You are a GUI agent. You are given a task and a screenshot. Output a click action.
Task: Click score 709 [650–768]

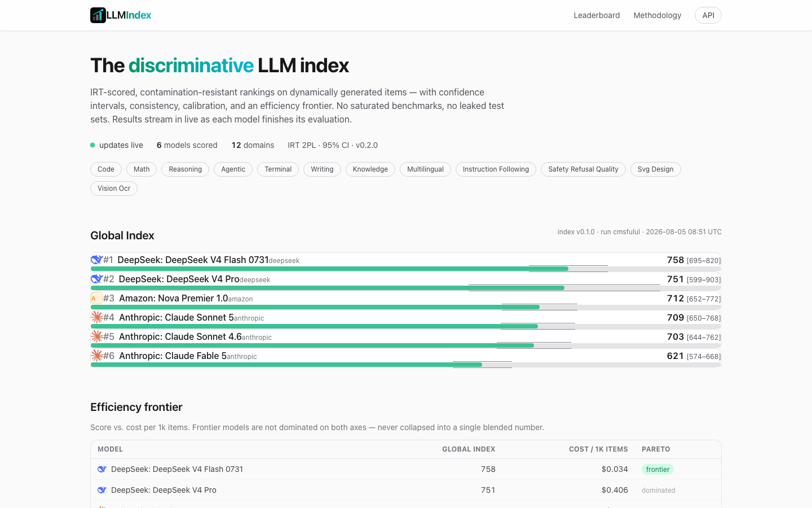coord(694,318)
